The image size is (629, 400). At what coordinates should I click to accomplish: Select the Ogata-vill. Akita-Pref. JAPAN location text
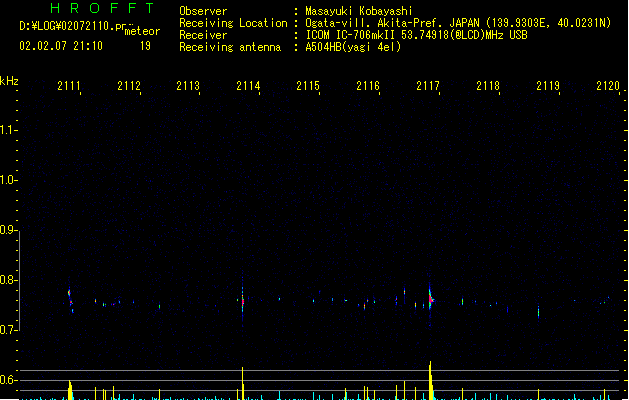click(x=458, y=23)
